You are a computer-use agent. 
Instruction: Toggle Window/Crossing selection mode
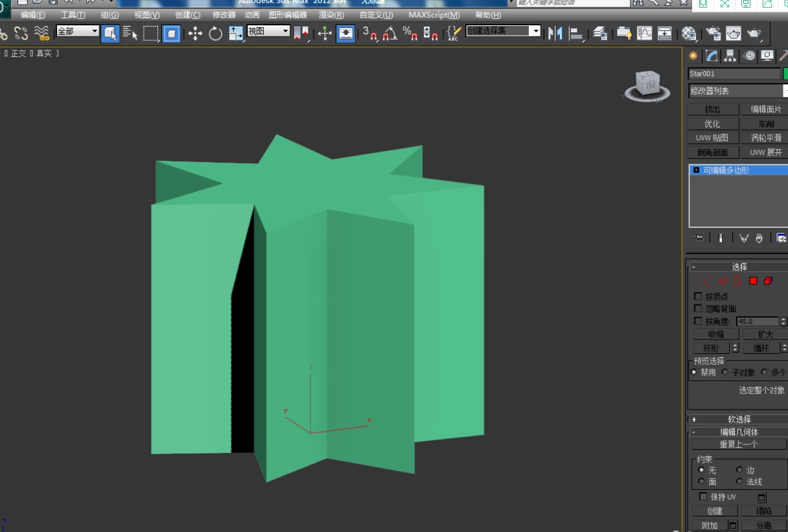click(171, 33)
